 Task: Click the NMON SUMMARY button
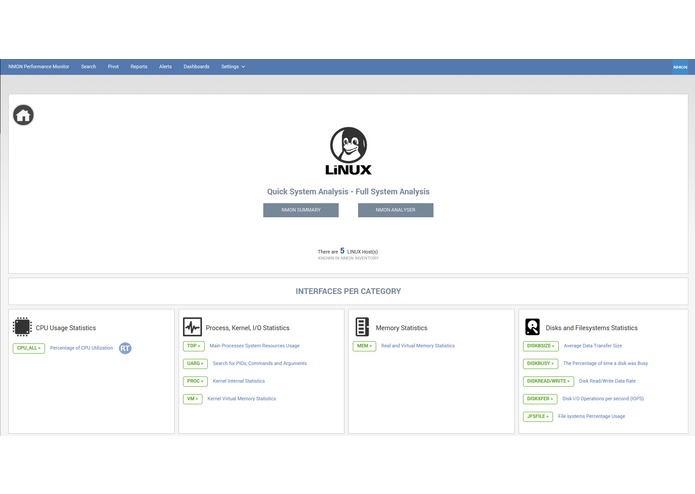[x=301, y=210]
